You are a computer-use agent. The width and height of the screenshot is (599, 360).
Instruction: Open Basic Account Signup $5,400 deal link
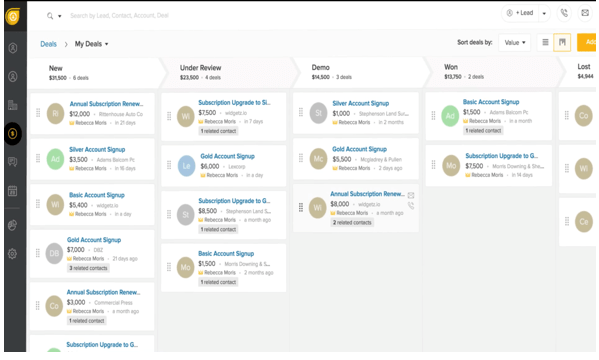pyautogui.click(x=97, y=195)
